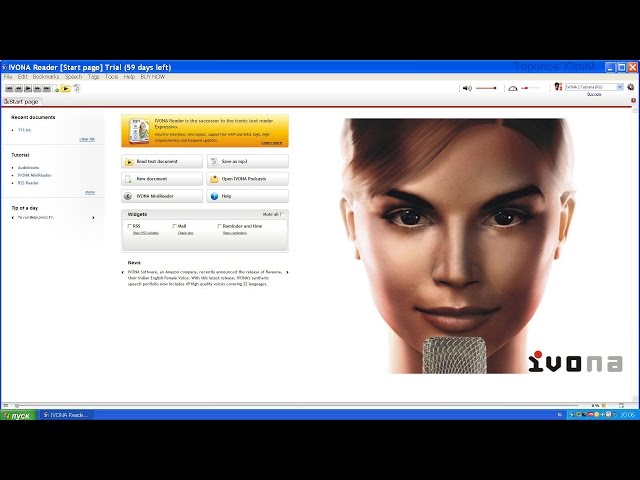640x480 pixels.
Task: Adjust the volume slider
Action: [x=486, y=88]
